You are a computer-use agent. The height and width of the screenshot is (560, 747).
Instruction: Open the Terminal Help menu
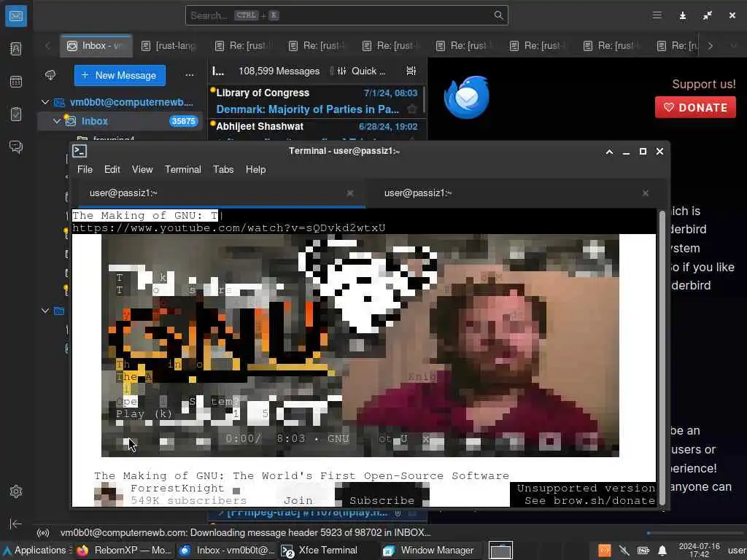click(255, 169)
